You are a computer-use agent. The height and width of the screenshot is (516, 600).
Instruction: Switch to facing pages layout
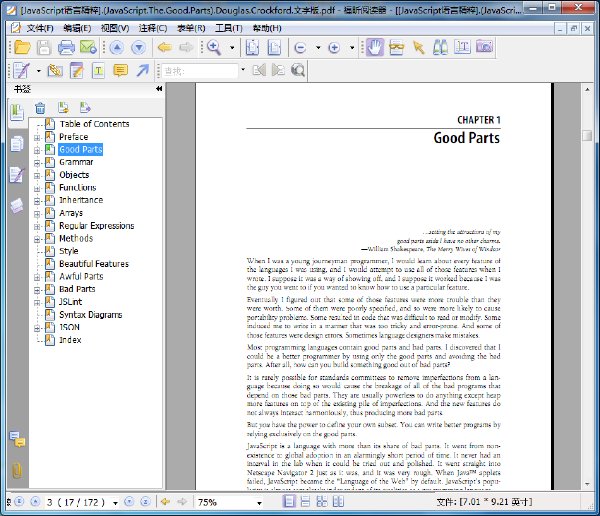pos(322,501)
